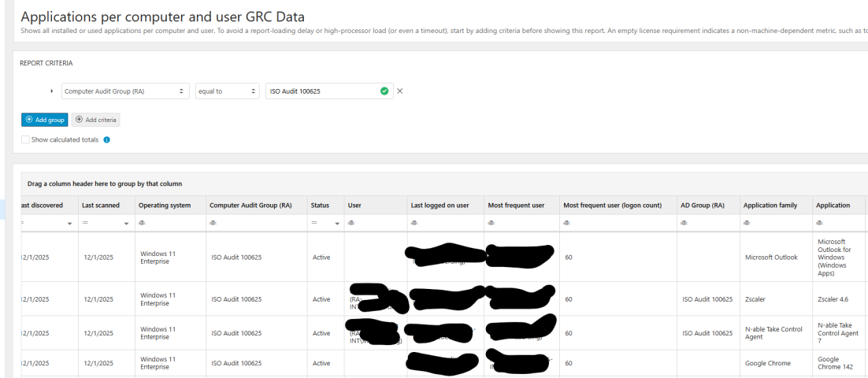Remove the criteria with the X icon
The image size is (868, 378).
[x=399, y=91]
